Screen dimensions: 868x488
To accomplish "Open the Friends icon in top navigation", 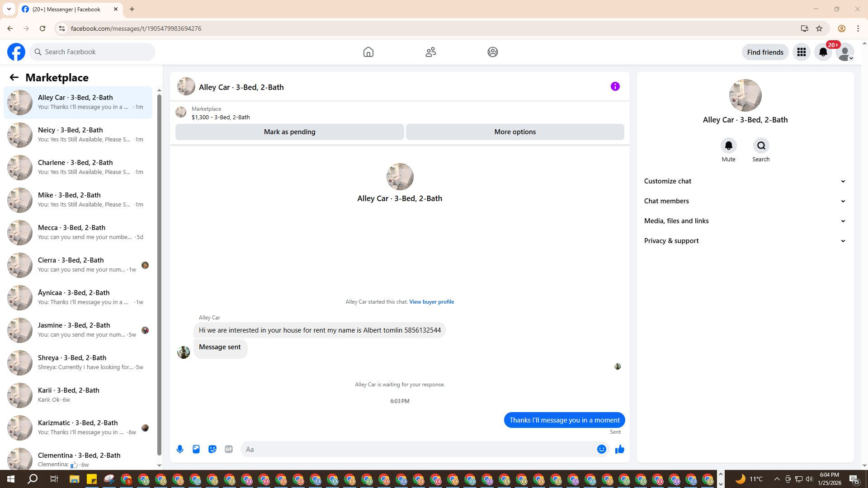I will pos(431,52).
